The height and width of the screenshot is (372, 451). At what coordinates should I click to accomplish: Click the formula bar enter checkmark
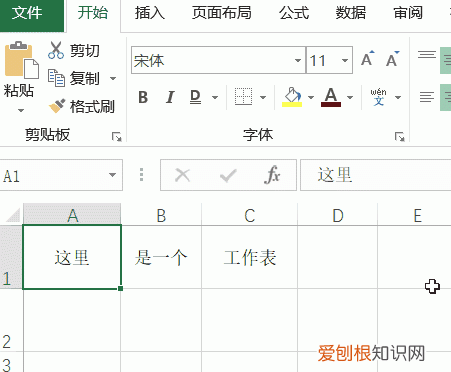228,175
